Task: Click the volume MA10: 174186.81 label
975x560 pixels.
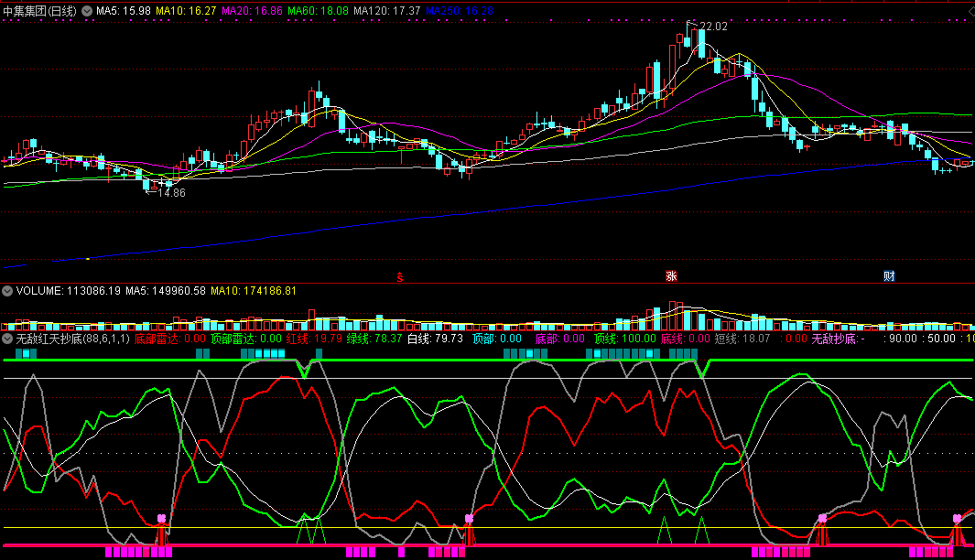Action: coord(254,291)
